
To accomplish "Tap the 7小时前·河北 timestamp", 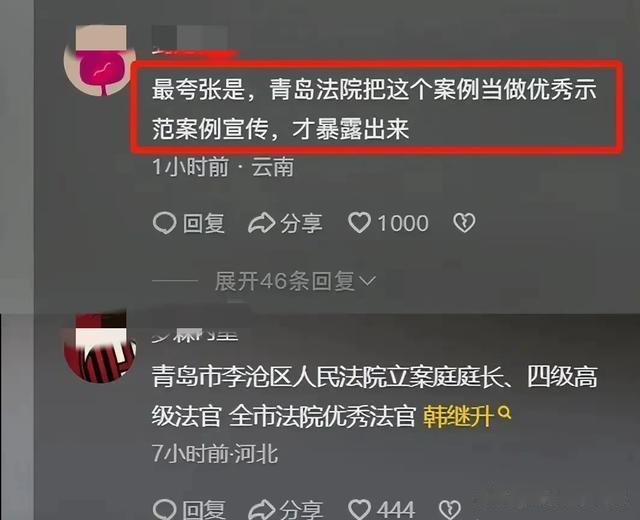I will [x=215, y=453].
